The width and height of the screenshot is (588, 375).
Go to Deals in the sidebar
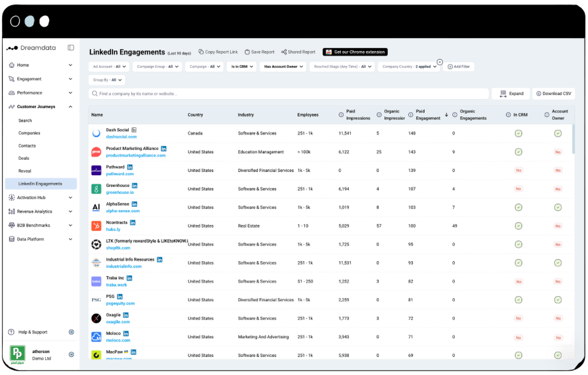[24, 158]
